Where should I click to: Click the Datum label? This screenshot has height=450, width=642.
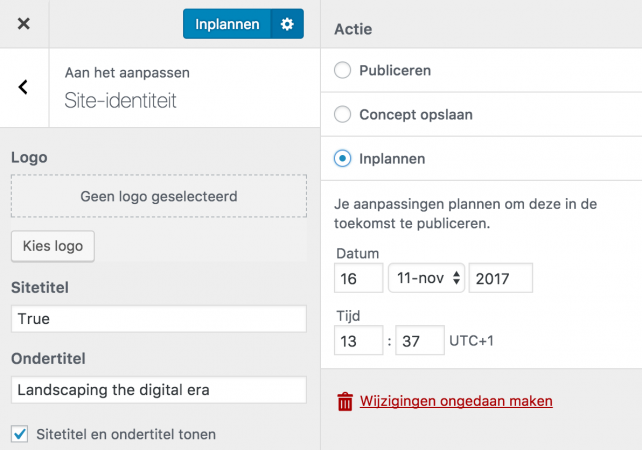click(357, 253)
